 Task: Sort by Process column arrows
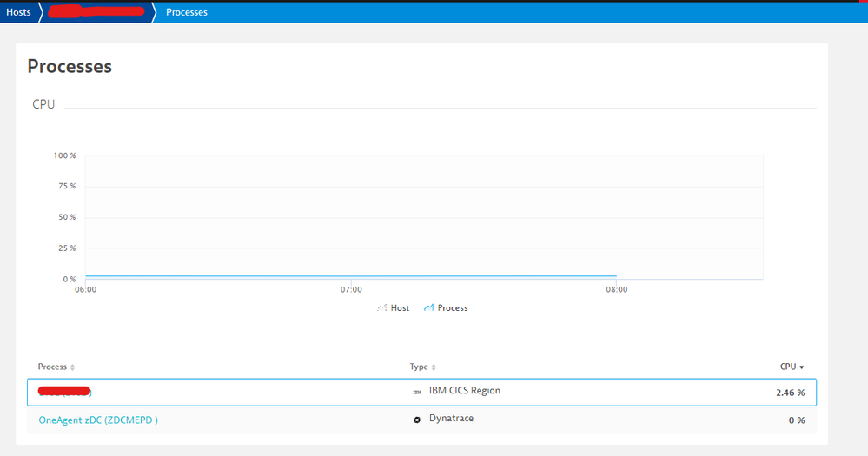(x=73, y=367)
